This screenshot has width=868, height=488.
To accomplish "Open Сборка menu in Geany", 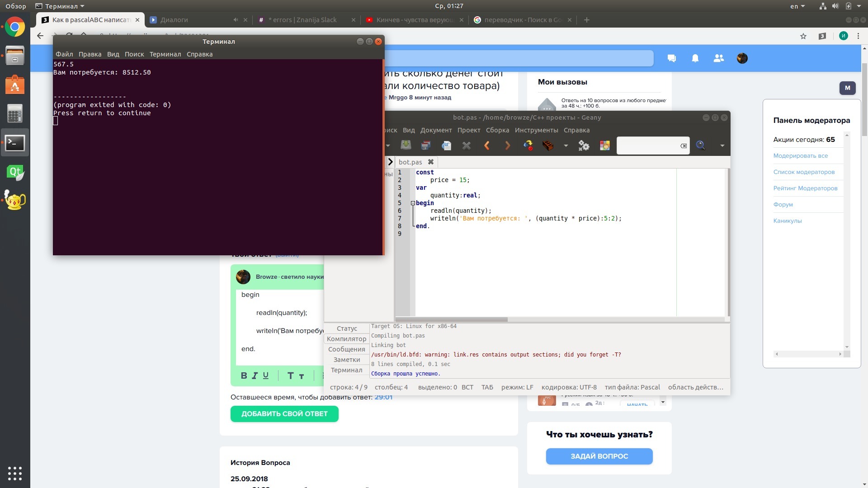I will [497, 130].
